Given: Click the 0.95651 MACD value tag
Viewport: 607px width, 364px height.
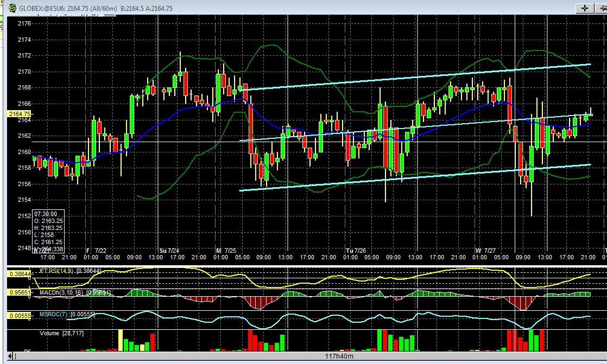Looking at the screenshot, I should click(20, 292).
